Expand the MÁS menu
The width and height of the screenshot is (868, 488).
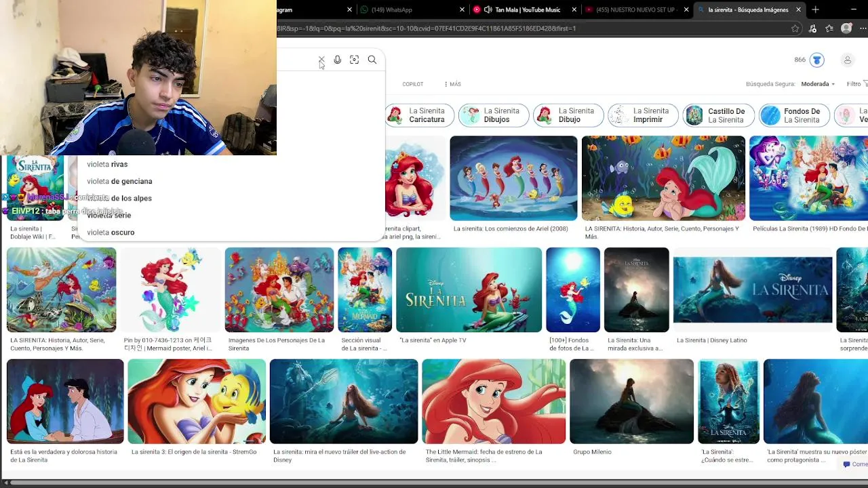(x=452, y=84)
